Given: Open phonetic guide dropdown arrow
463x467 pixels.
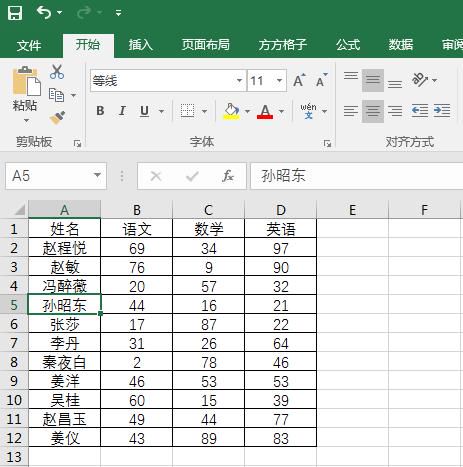Looking at the screenshot, I should click(x=325, y=111).
